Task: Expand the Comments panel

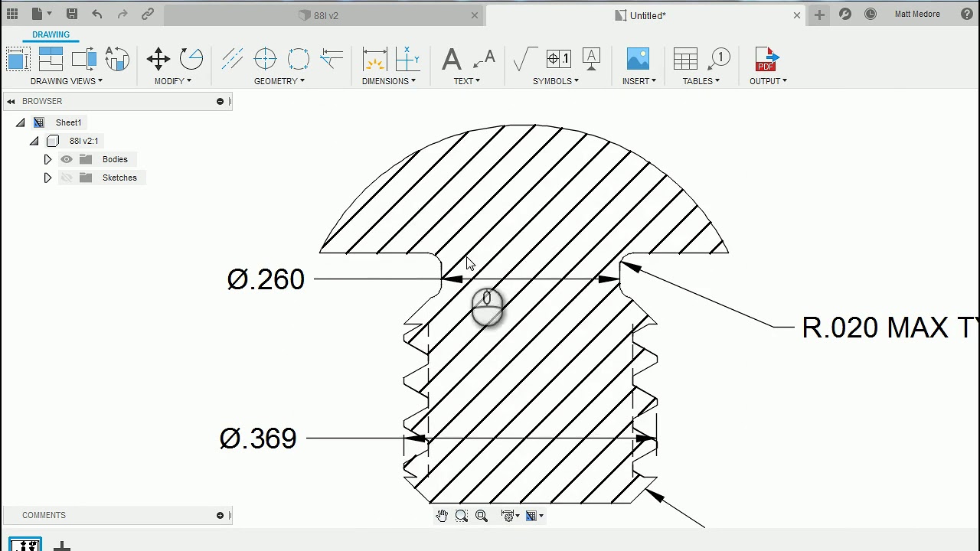Action: 220,515
